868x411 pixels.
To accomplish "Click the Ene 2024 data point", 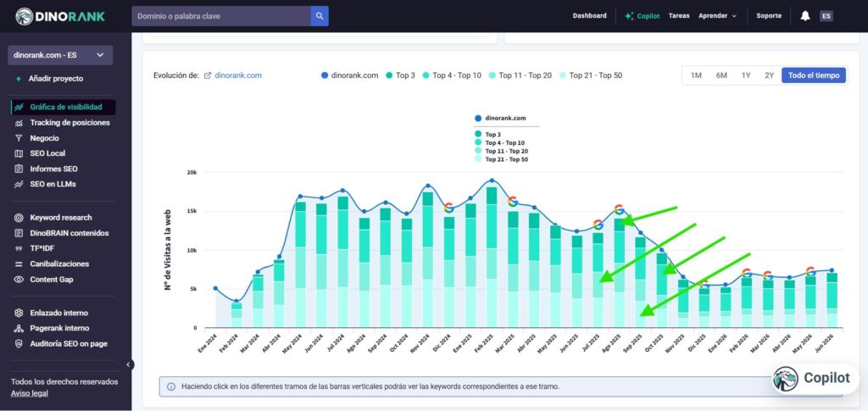I will pos(215,288).
